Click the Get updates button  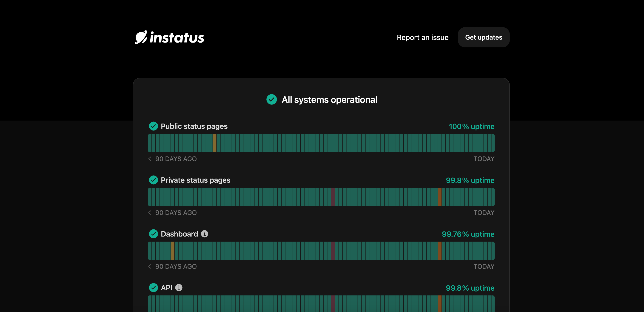click(484, 37)
